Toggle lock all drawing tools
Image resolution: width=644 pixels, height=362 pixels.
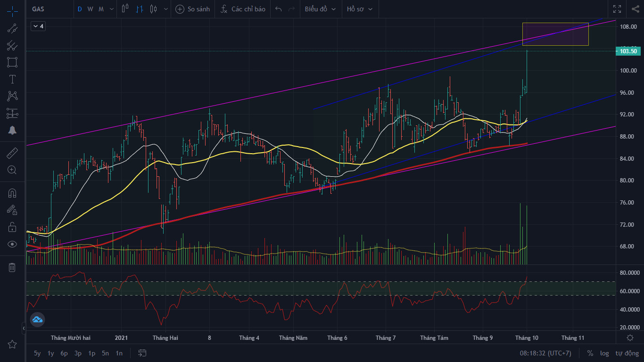pyautogui.click(x=12, y=227)
